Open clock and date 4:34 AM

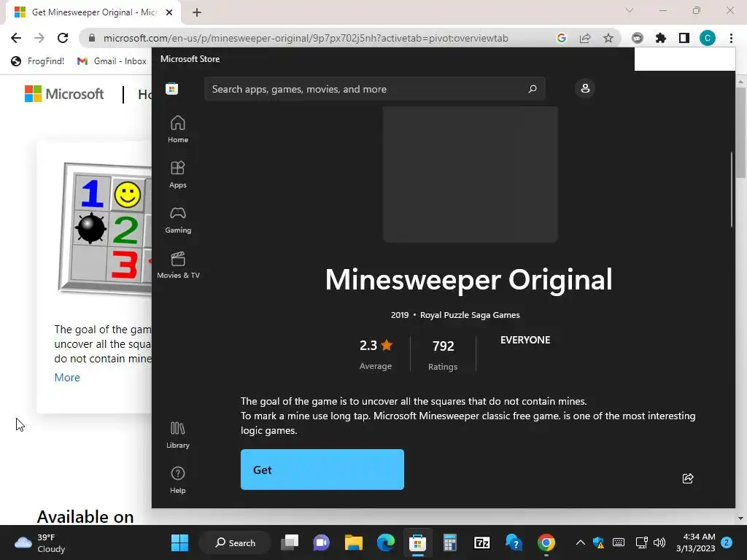(696, 542)
